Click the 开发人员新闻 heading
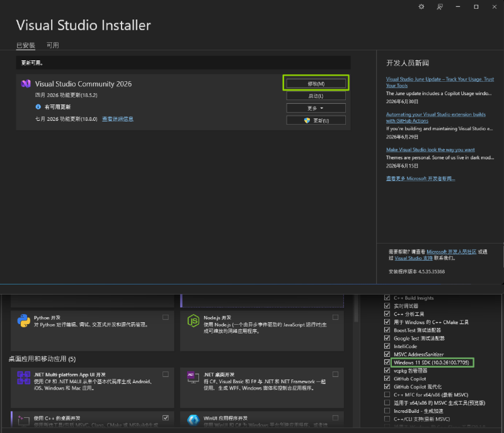This screenshot has height=433, width=504. (x=407, y=63)
